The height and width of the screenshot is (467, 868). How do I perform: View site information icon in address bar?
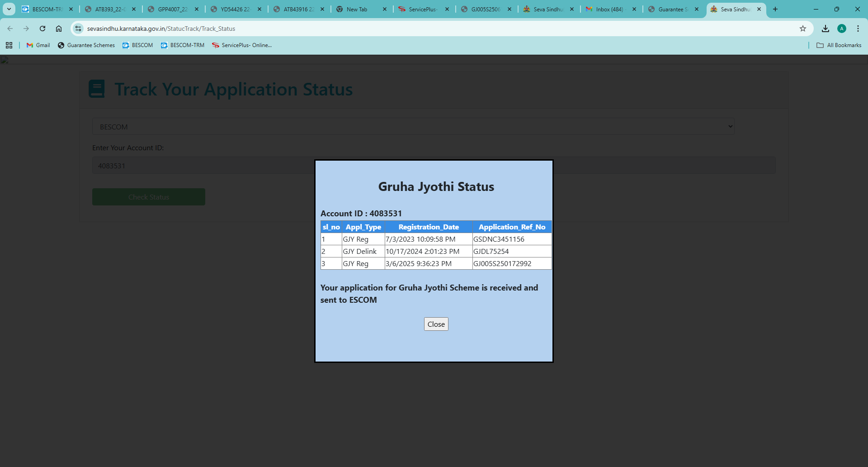[x=78, y=29]
